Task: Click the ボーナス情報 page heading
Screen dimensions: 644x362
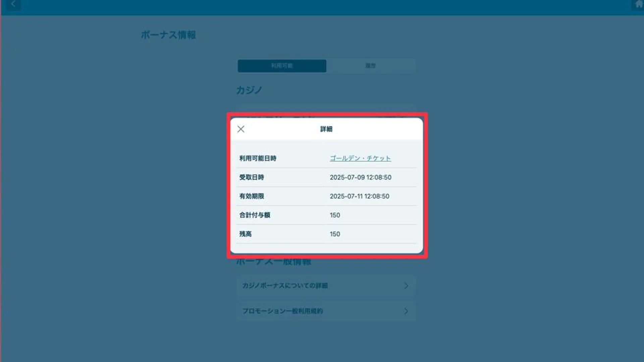Action: coord(168,35)
